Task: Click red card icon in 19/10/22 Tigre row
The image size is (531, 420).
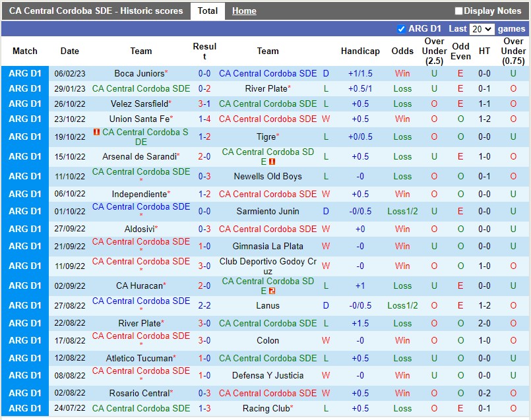Action: 97,133
